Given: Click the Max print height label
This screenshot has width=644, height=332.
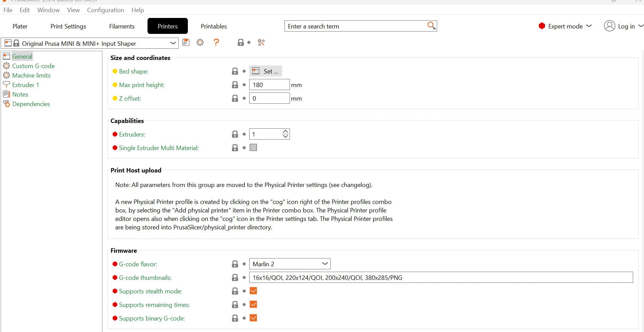Looking at the screenshot, I should point(142,85).
